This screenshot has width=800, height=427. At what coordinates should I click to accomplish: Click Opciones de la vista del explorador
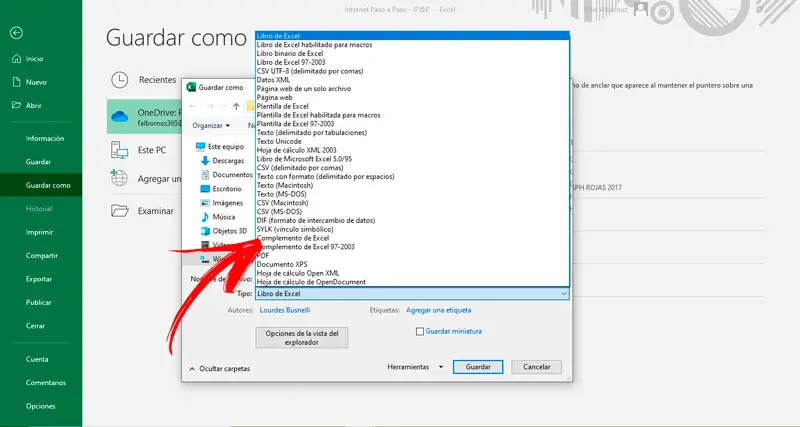tap(302, 338)
